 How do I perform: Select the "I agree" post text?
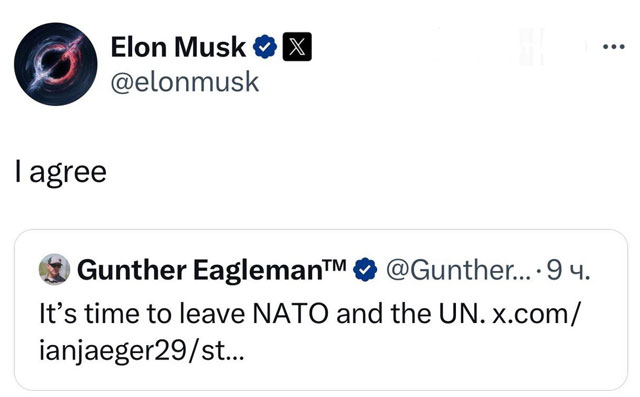pos(61,172)
